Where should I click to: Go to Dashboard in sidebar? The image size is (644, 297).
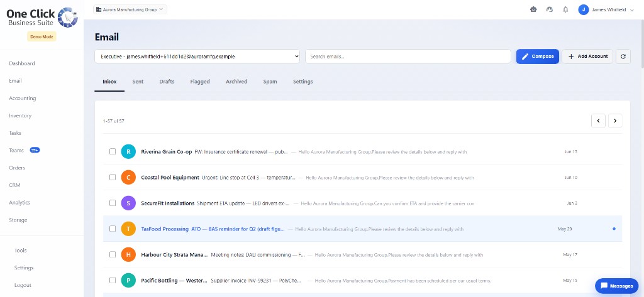coord(22,63)
